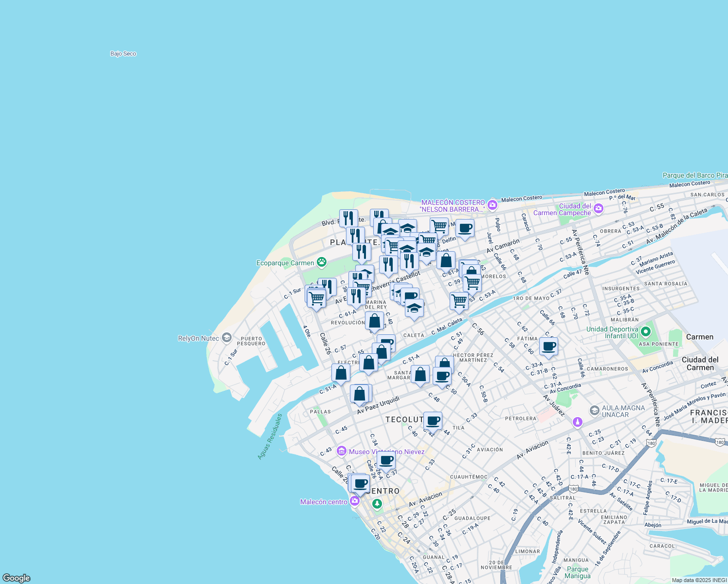Click the Ecoparque Carmen paw icon
The height and width of the screenshot is (584, 728).
(x=322, y=263)
